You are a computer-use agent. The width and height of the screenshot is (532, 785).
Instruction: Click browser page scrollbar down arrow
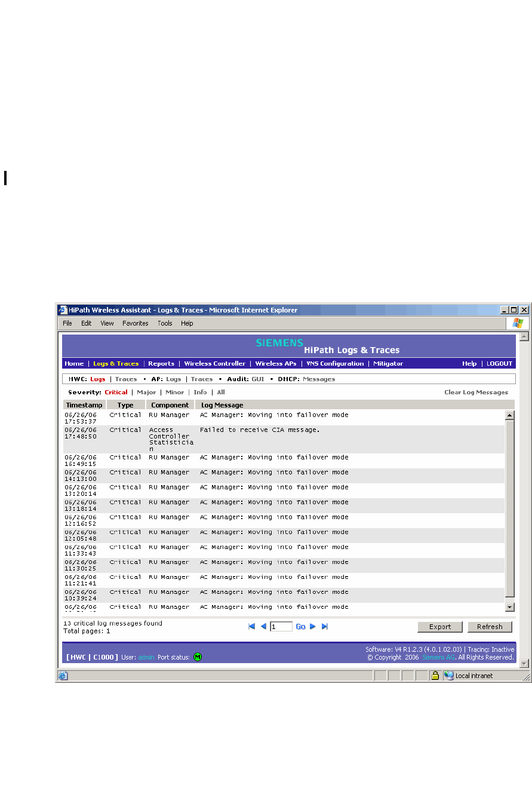point(524,664)
